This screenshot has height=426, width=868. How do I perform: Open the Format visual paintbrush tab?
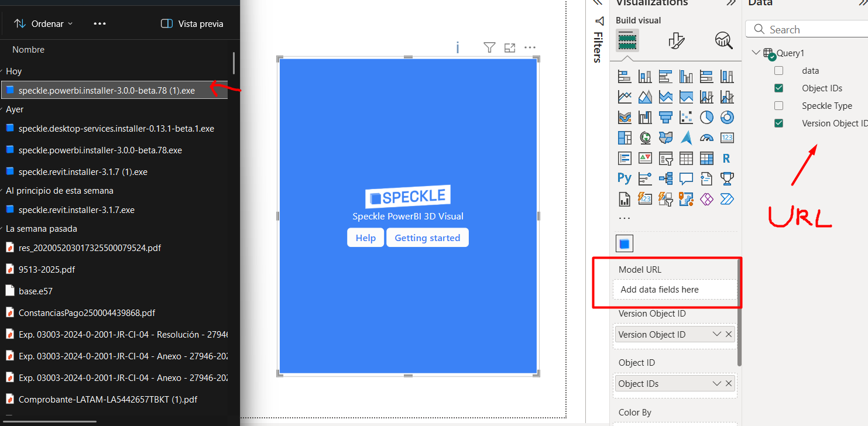(x=676, y=40)
